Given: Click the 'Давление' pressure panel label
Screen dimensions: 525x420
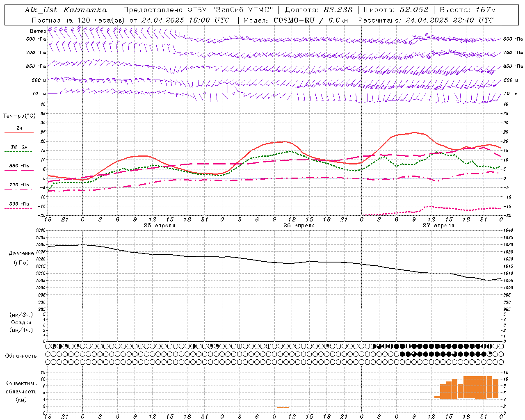Looking at the screenshot, I should 21,253.
